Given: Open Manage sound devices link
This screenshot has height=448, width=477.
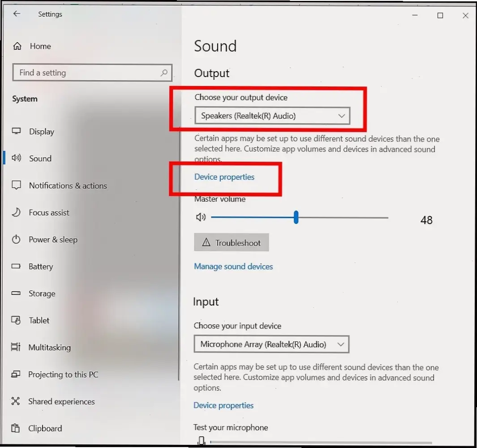Looking at the screenshot, I should [x=233, y=267].
